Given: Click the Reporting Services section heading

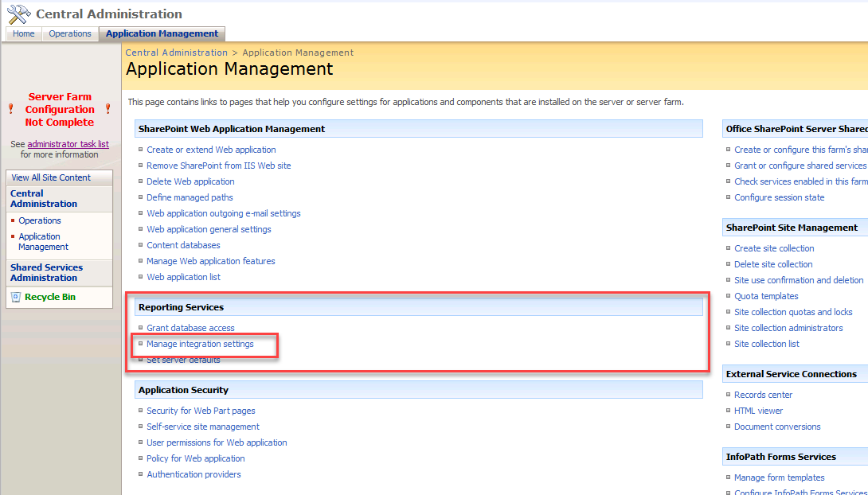Looking at the screenshot, I should 181,307.
